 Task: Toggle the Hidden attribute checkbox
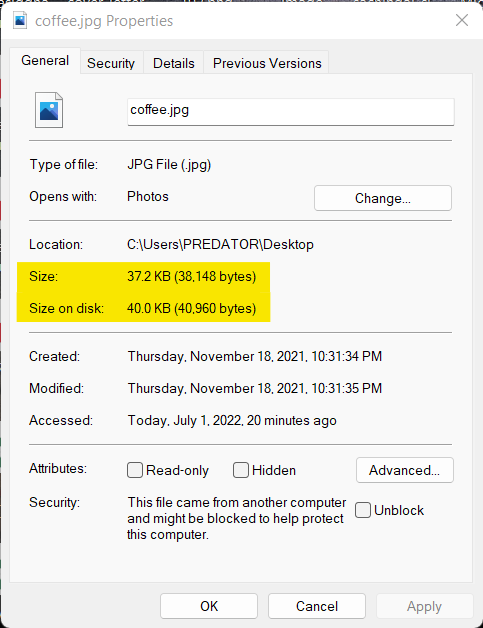(x=241, y=470)
